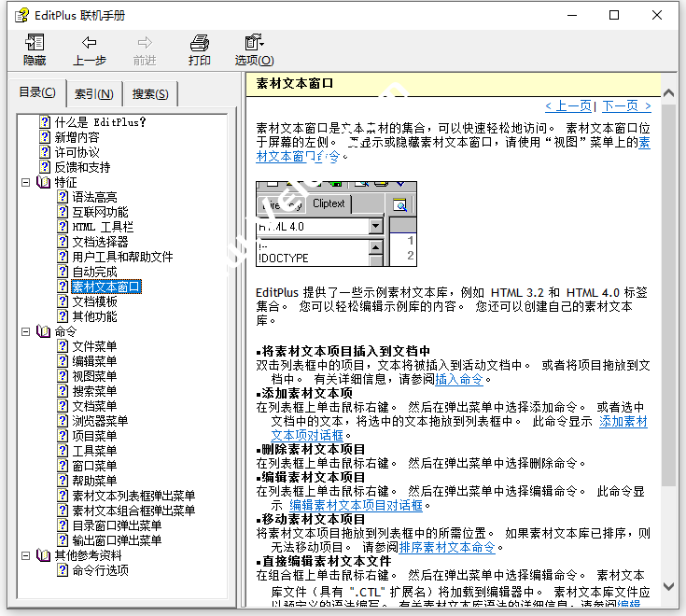Switch to the 搜索(S) tab
This screenshot has width=686, height=616.
click(150, 93)
